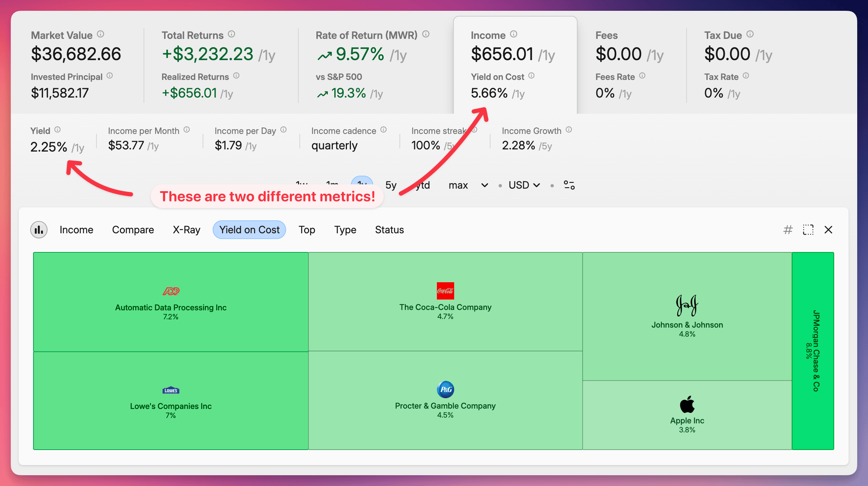Click the +$3,232.23 total returns value
Image resolution: width=868 pixels, height=486 pixels.
[208, 54]
